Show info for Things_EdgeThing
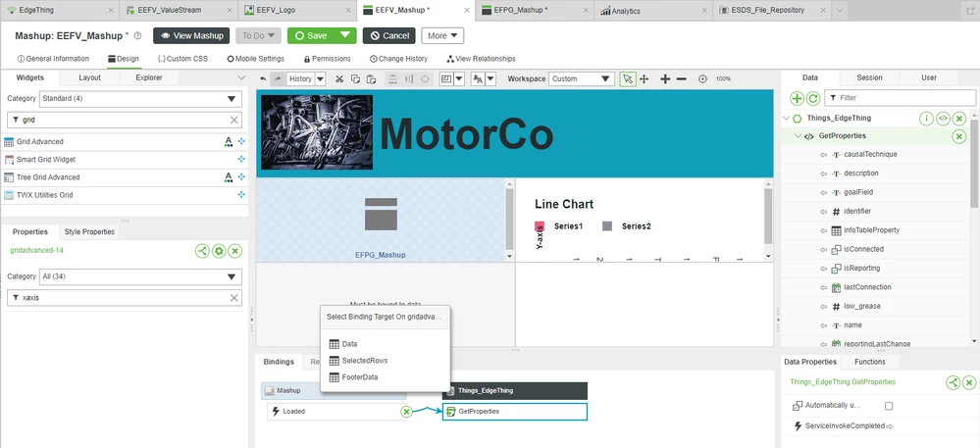This screenshot has width=980, height=448. pos(926,118)
